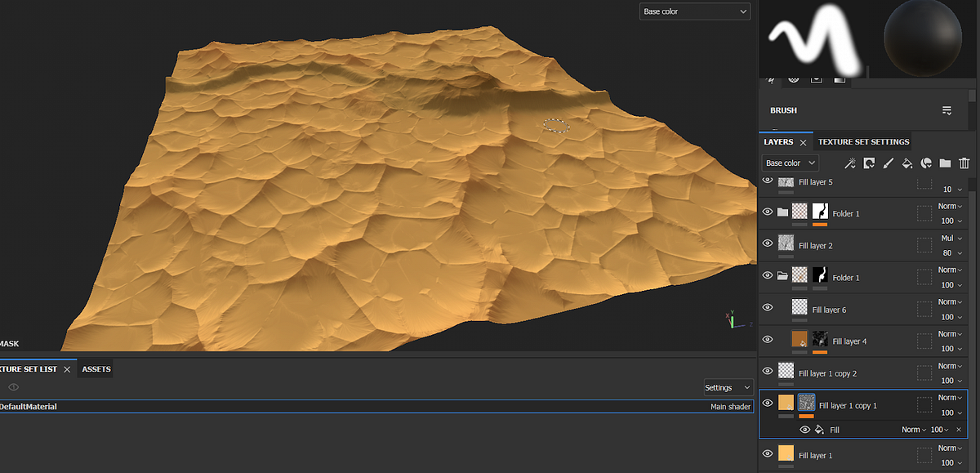This screenshot has height=473, width=980.
Task: Delete the selected layer with the trash icon
Action: pos(964,163)
